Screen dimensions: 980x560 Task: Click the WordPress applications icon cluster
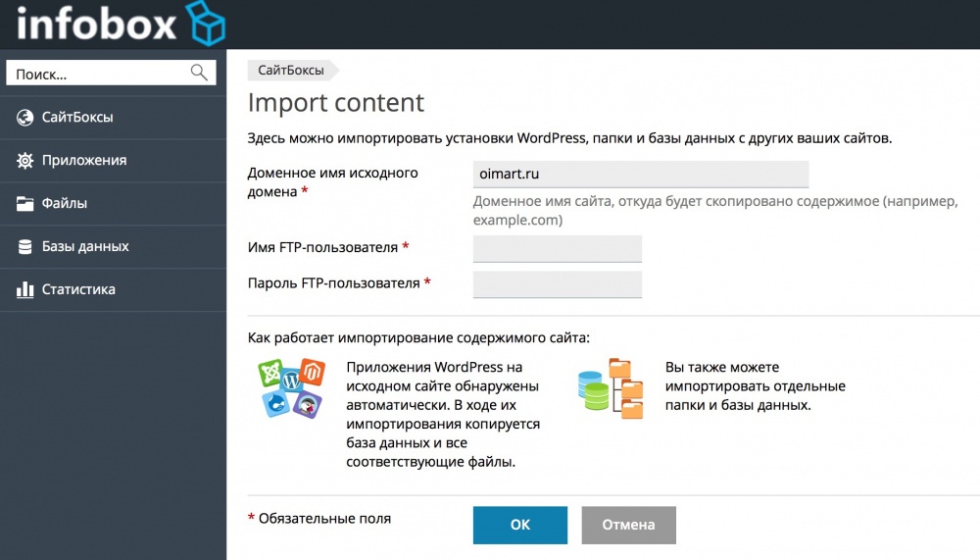[290, 389]
